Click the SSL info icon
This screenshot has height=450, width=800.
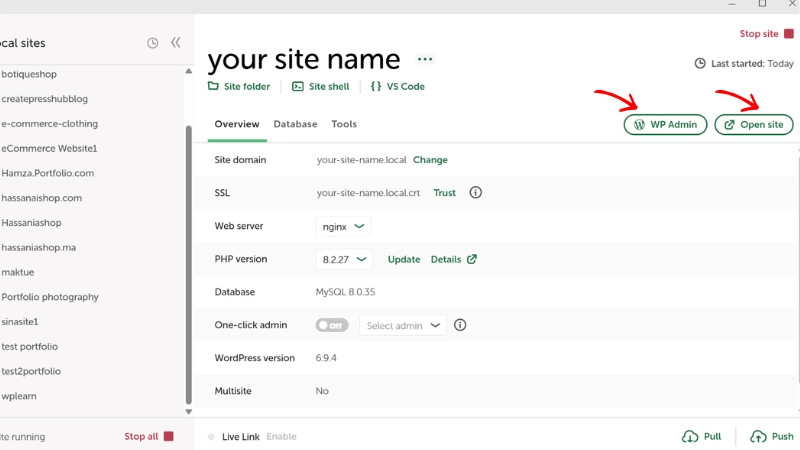(x=476, y=192)
